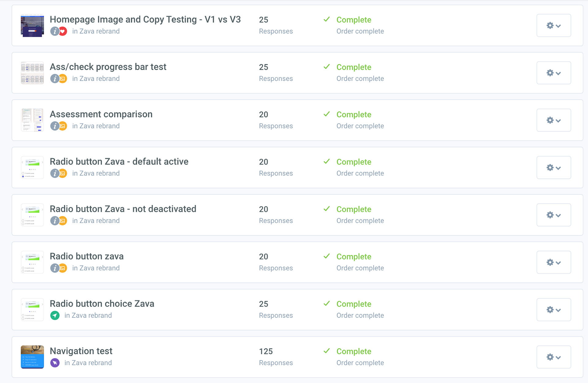Click the red heart icon under Homepage Image test
Screen dimensions: 588x383
[63, 31]
